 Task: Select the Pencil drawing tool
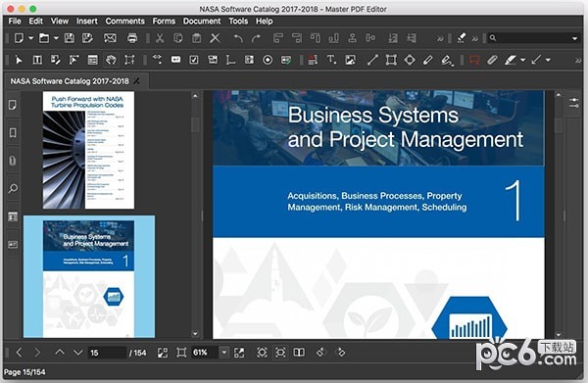[x=427, y=60]
